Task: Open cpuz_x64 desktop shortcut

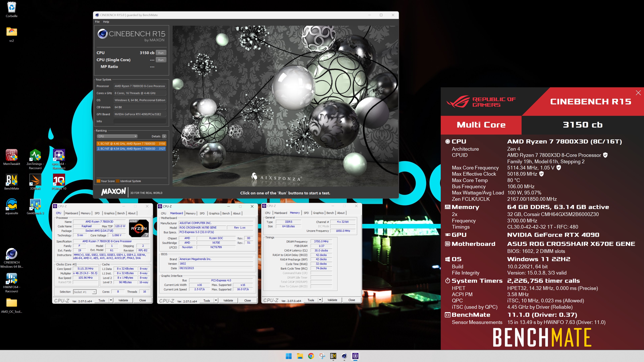Action: tap(59, 155)
